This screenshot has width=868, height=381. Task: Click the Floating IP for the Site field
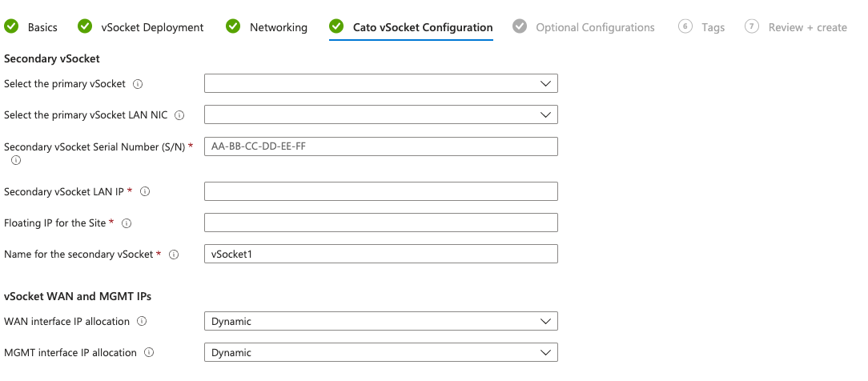tap(380, 223)
